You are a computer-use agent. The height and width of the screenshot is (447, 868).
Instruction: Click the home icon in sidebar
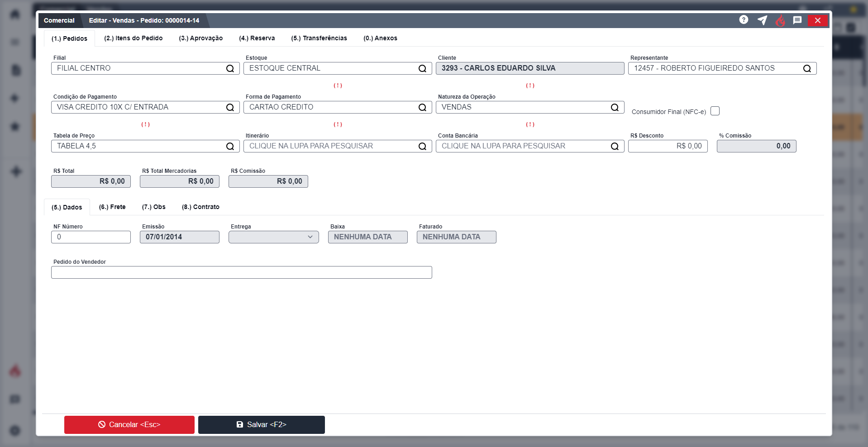coord(15,14)
